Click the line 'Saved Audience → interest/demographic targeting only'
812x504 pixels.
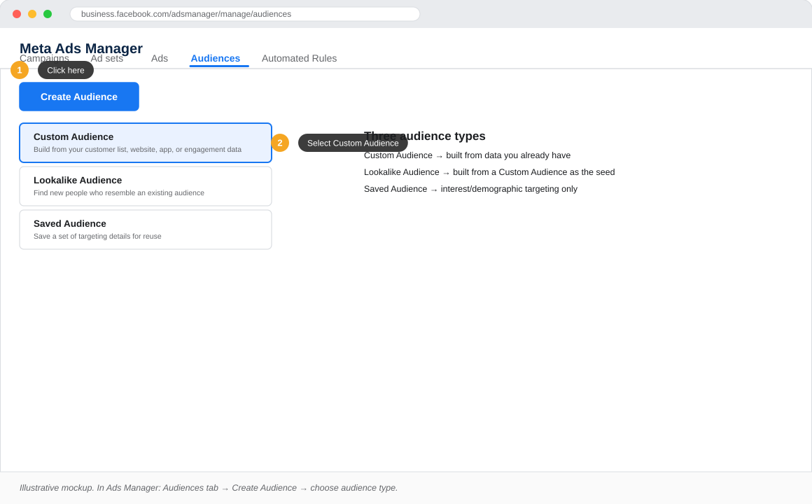click(470, 189)
